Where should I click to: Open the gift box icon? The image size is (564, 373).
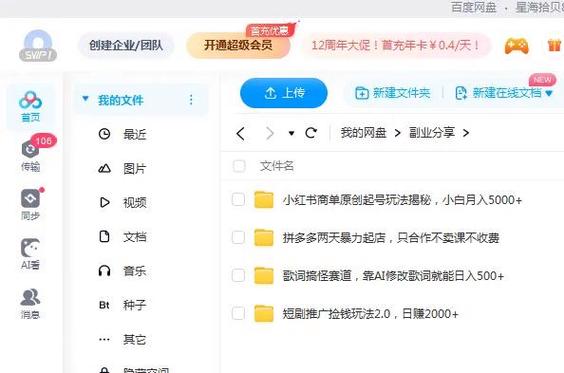pos(554,46)
